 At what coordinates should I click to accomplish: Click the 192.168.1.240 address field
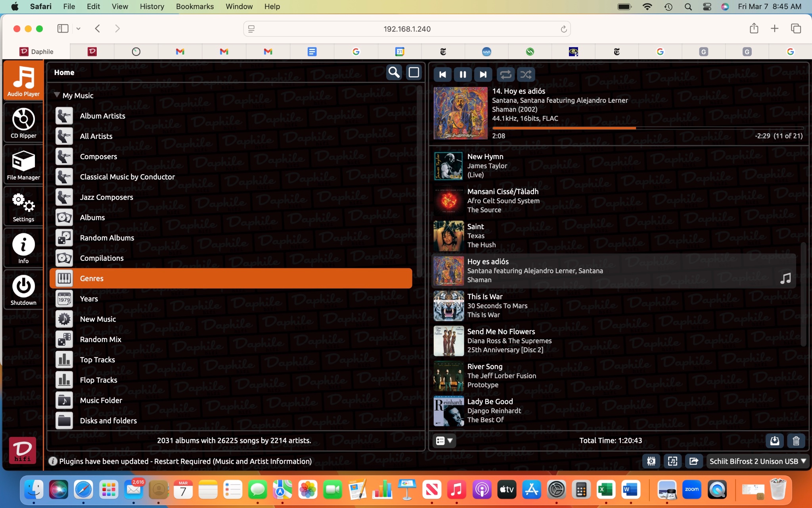pos(407,29)
